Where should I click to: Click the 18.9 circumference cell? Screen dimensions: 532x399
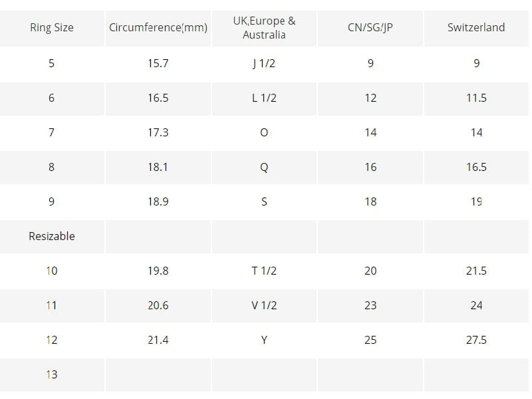[x=158, y=201]
